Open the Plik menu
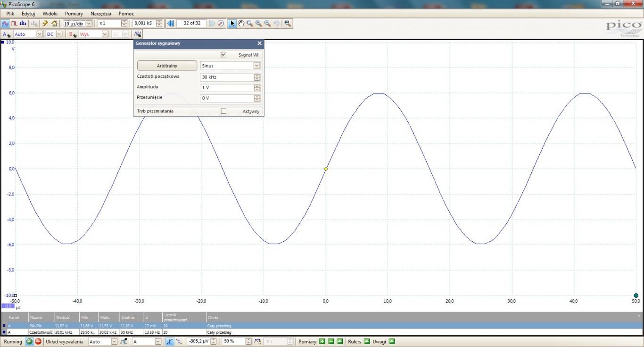Screen dimensions: 644x347 10,14
